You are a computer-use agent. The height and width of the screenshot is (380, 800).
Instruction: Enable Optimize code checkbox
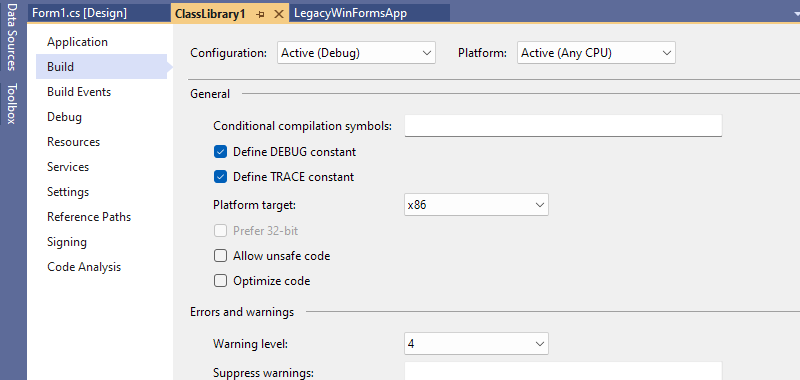pyautogui.click(x=220, y=281)
